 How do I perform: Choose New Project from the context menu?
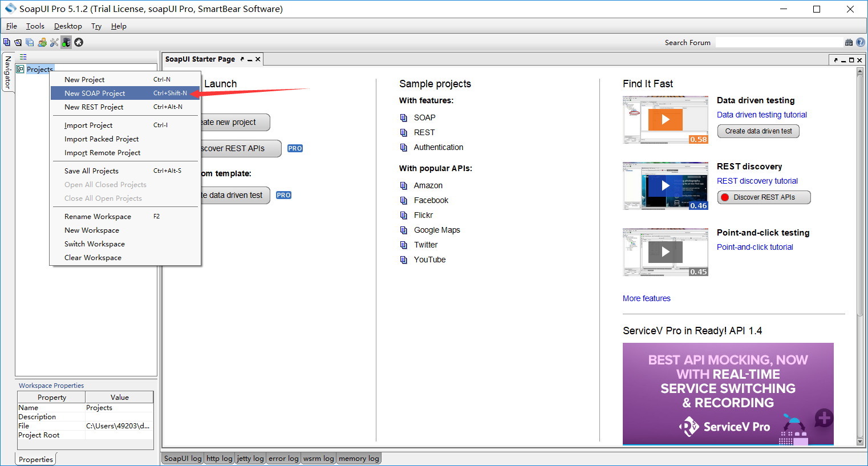[125, 80]
